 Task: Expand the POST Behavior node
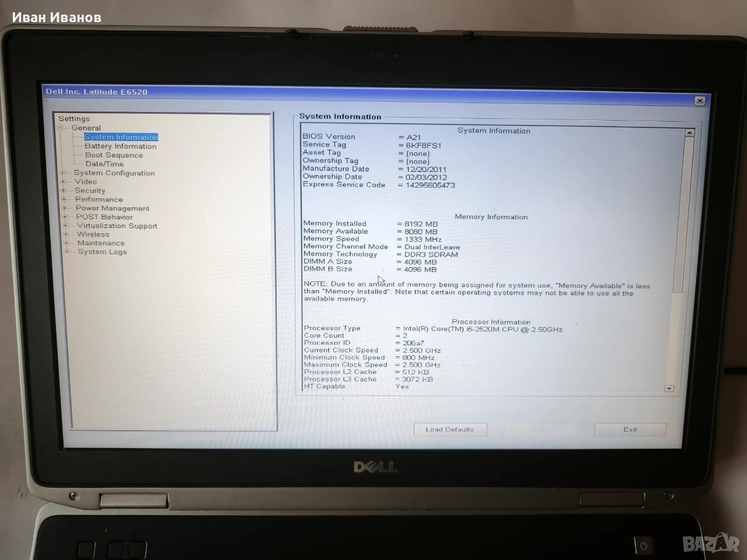click(65, 217)
